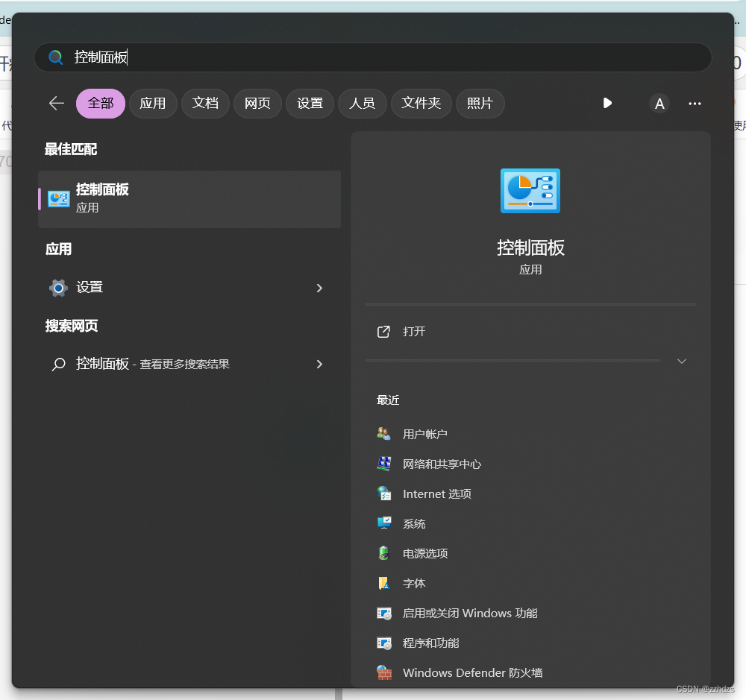Switch to the 网页 filter tab
Image resolution: width=746 pixels, height=700 pixels.
pyautogui.click(x=257, y=103)
